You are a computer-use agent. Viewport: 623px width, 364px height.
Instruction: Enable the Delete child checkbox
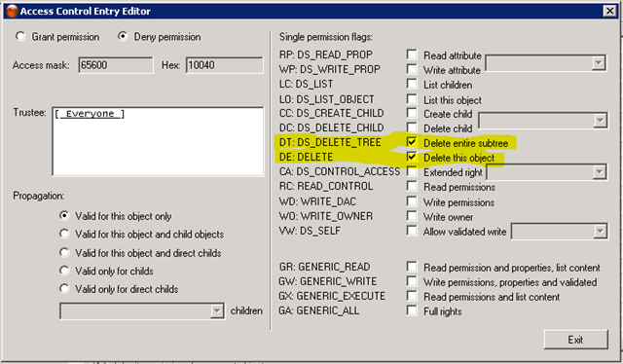(x=412, y=127)
